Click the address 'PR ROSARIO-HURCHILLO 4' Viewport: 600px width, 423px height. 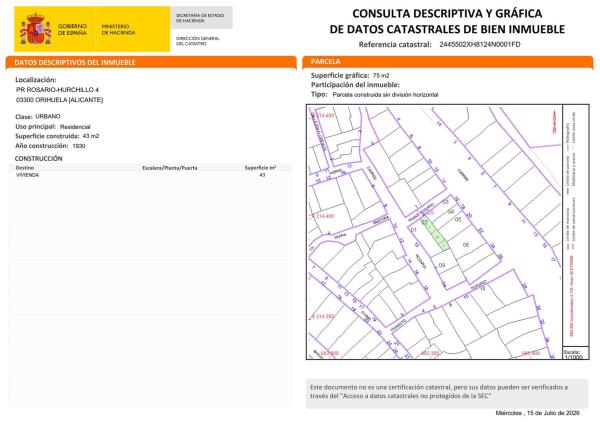click(x=57, y=90)
